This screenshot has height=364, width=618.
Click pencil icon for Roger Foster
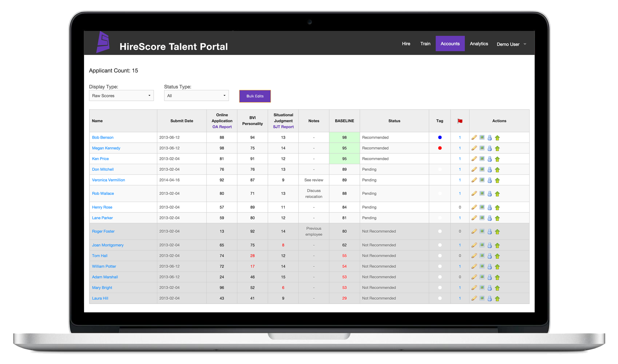(474, 231)
